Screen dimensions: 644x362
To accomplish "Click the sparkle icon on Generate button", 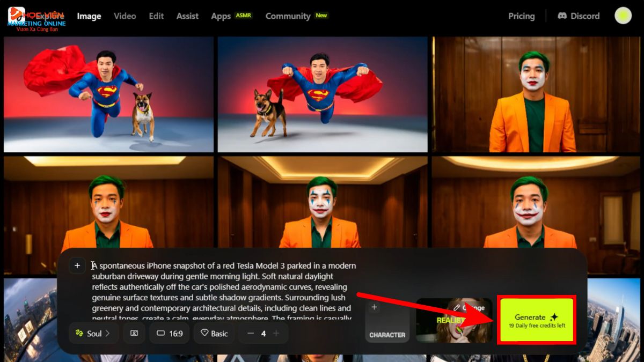I will pos(554,317).
